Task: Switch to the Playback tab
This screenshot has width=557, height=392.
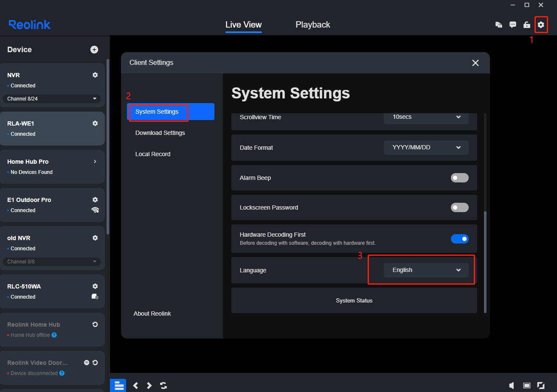Action: coord(313,25)
